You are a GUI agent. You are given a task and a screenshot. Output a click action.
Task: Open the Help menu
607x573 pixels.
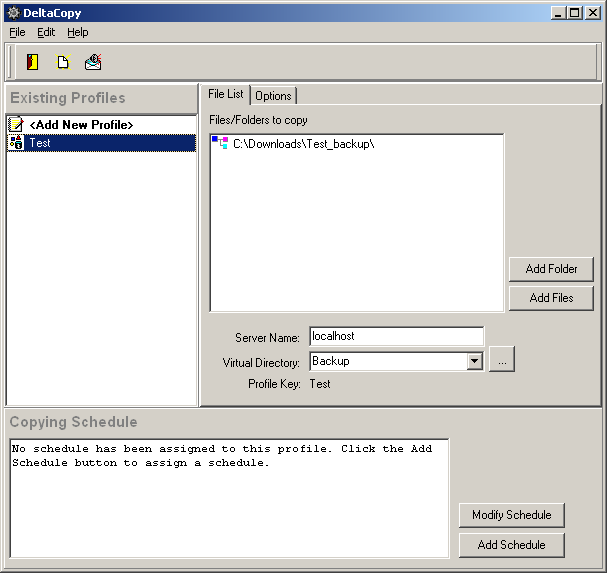[x=77, y=32]
